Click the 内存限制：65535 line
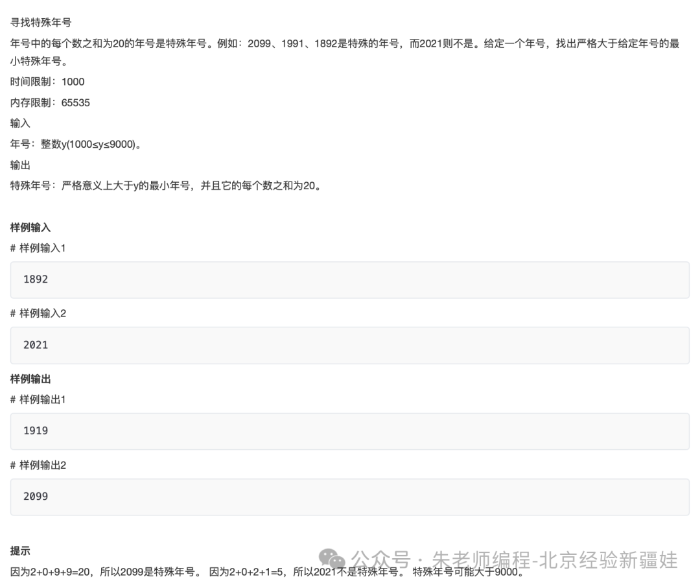This screenshot has height=588, width=700. pyautogui.click(x=50, y=102)
